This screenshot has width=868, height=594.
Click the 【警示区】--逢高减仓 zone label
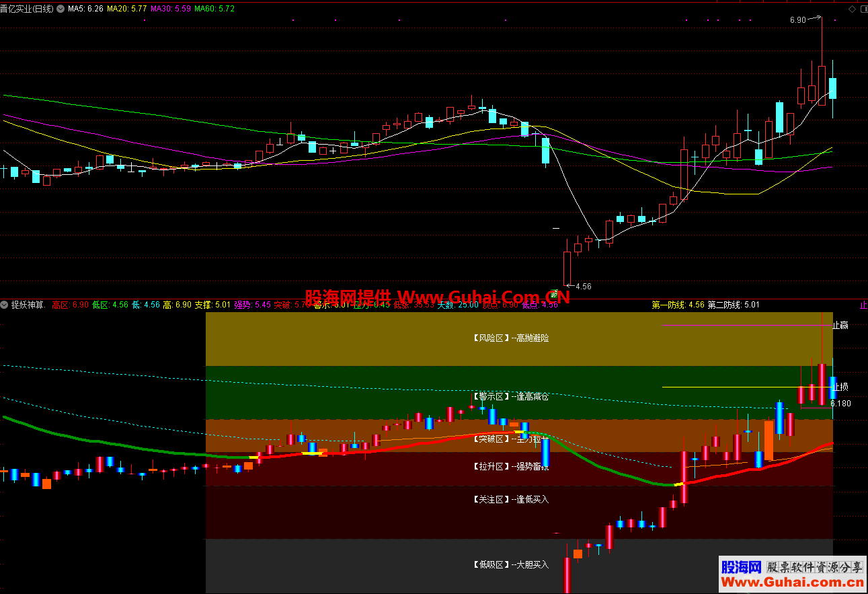[x=510, y=396]
